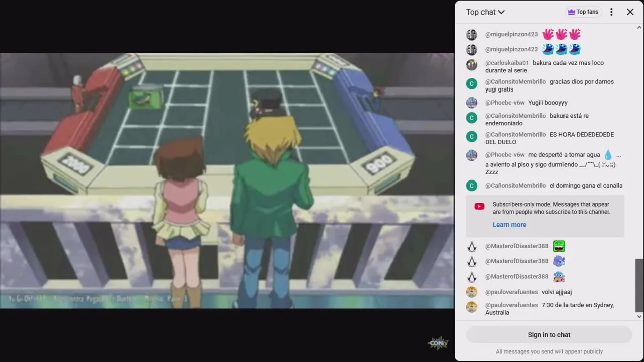Click the avatar beside the three blue blob emojis
This screenshot has height=362, width=644.
[x=472, y=50]
